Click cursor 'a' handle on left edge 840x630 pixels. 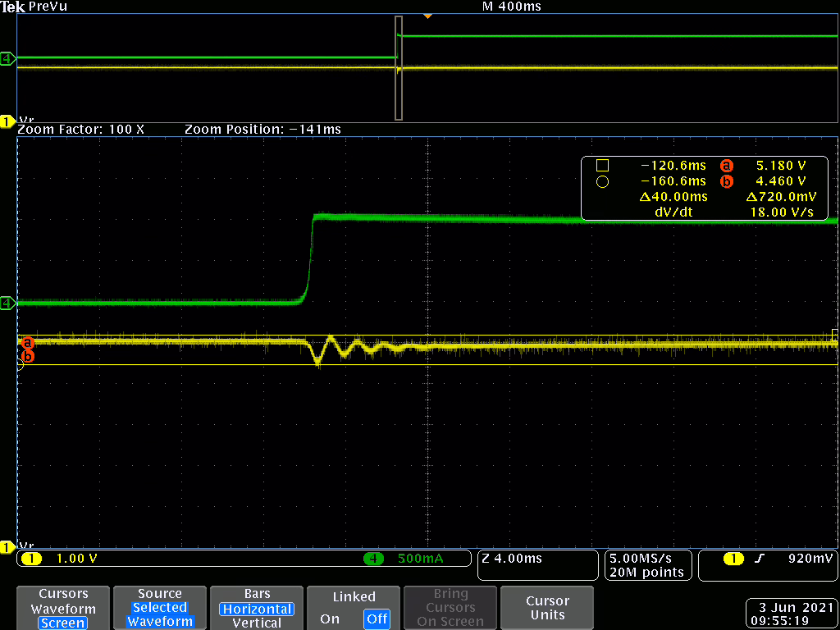[28, 342]
